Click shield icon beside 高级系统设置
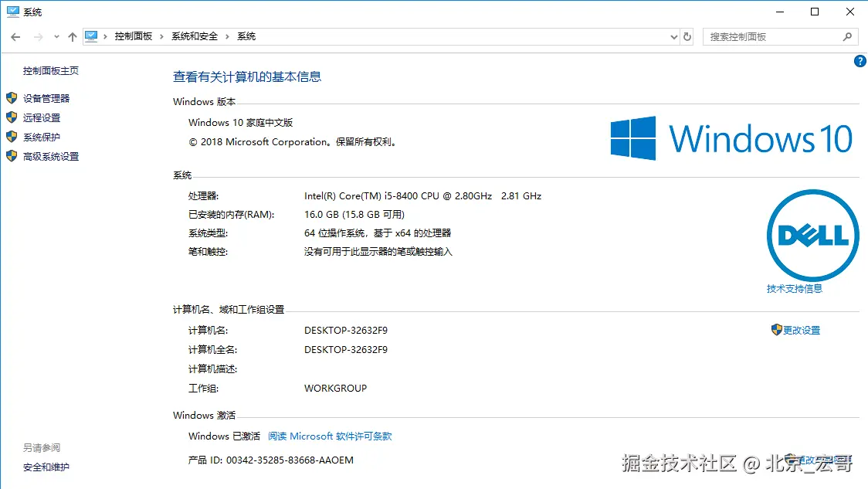 click(12, 156)
